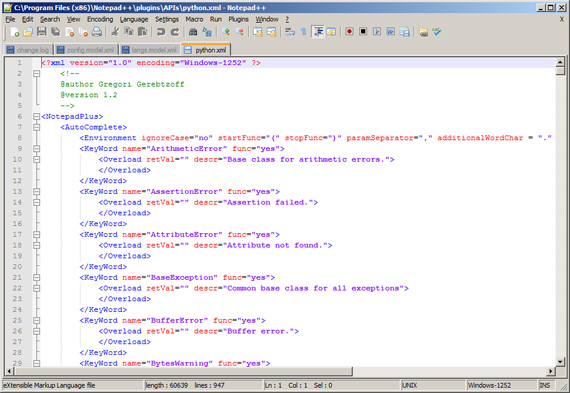Click the User Defined Language icon
Screen dimensions: 570x393
coord(331,32)
